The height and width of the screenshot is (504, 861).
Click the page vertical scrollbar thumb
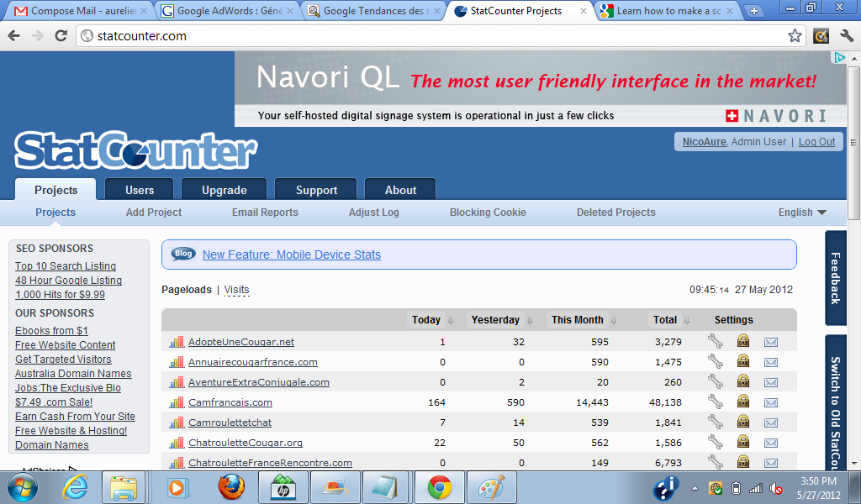(853, 143)
